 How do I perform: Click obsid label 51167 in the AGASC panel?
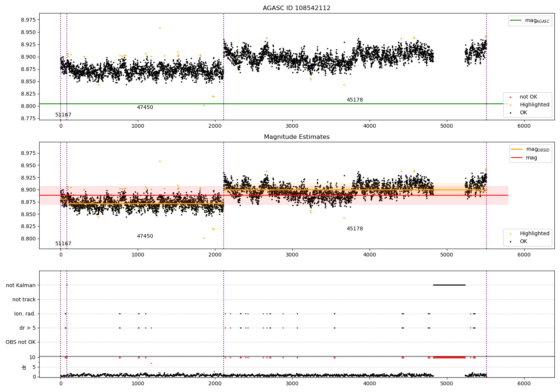click(63, 115)
